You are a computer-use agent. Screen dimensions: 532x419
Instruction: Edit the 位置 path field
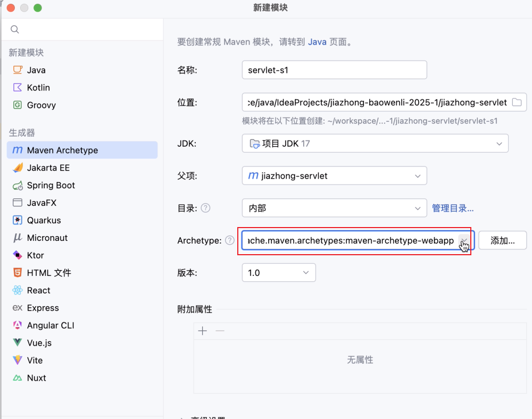[377, 103]
